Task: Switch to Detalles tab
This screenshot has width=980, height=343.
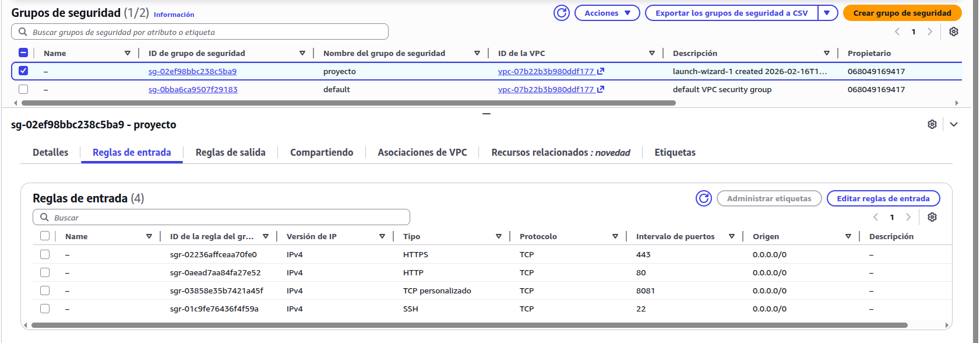Action: (x=51, y=152)
